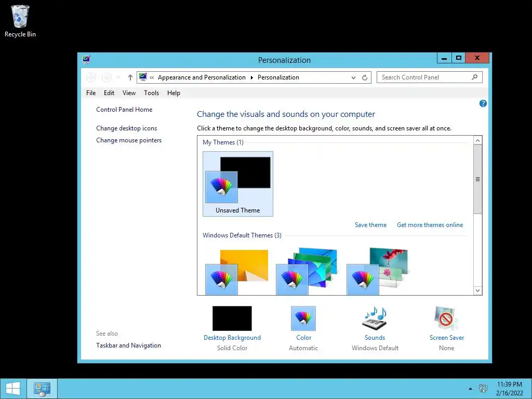Open Taskbar and Navigation link

129,345
